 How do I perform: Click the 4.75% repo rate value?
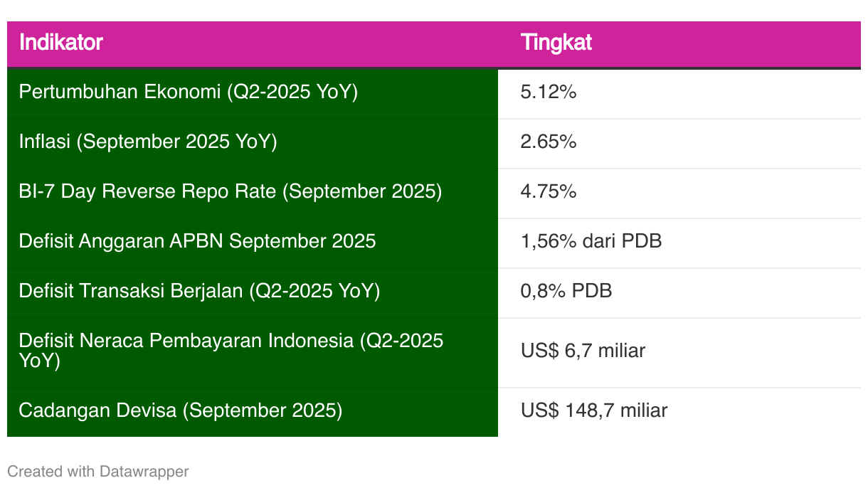click(x=548, y=192)
